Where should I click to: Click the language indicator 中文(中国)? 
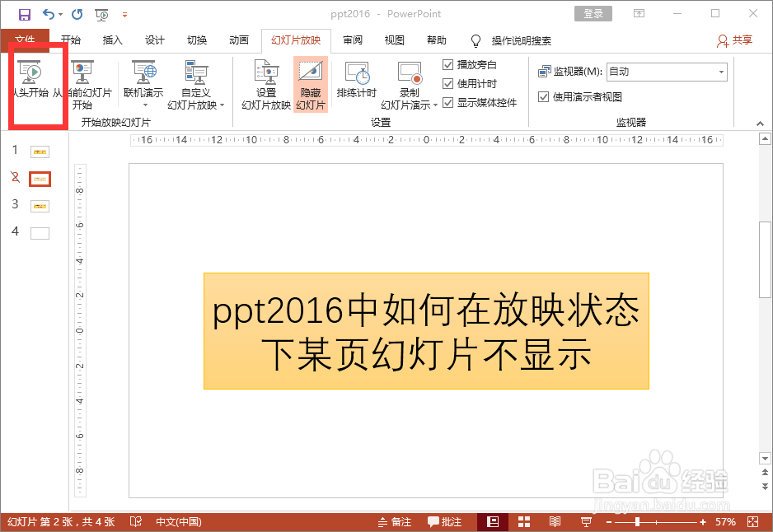[179, 521]
